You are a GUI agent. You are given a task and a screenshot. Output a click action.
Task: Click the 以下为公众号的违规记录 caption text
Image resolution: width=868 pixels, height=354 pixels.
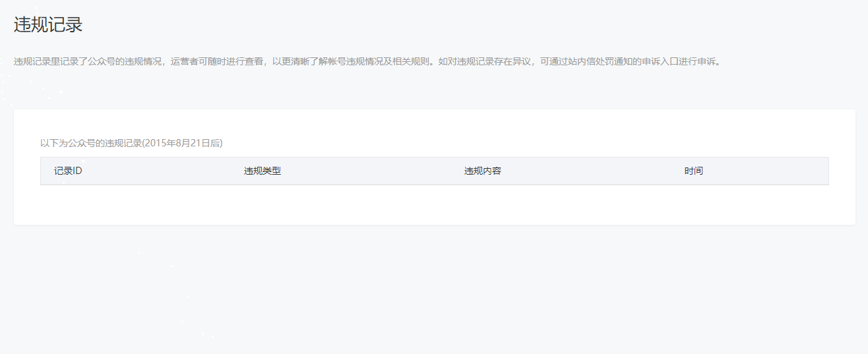click(131, 143)
